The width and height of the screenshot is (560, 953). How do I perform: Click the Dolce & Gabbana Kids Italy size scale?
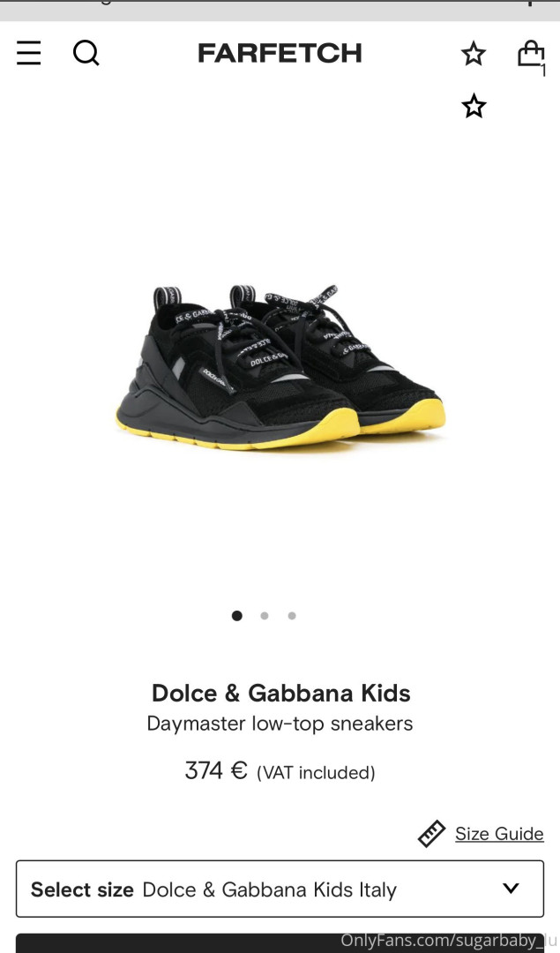pos(270,889)
